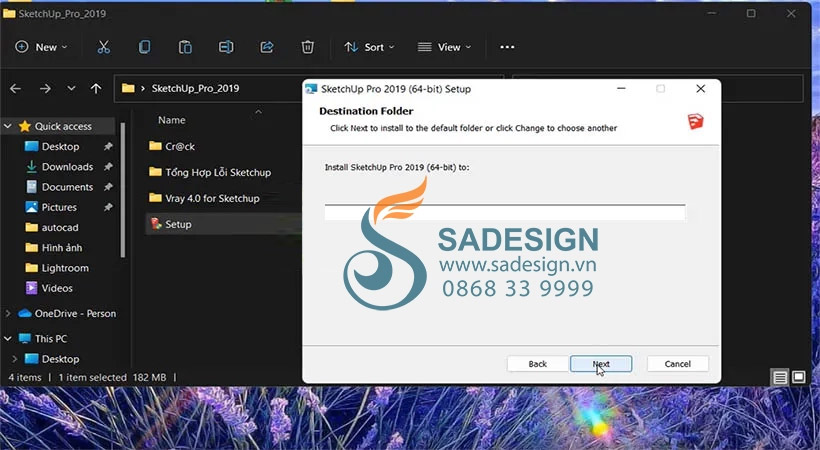This screenshot has width=820, height=450.
Task: Open recent locations chevron in Explorer
Action: [71, 88]
